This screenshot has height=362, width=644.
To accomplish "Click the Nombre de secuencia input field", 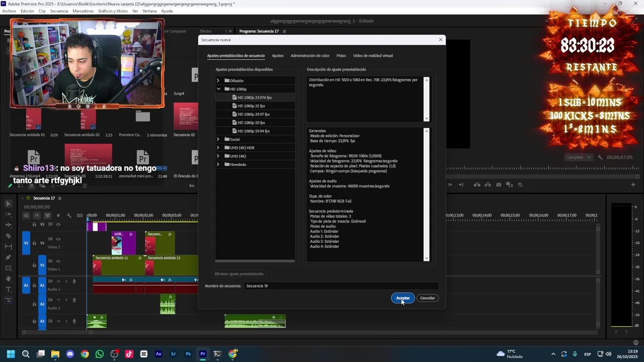I will [x=341, y=286].
